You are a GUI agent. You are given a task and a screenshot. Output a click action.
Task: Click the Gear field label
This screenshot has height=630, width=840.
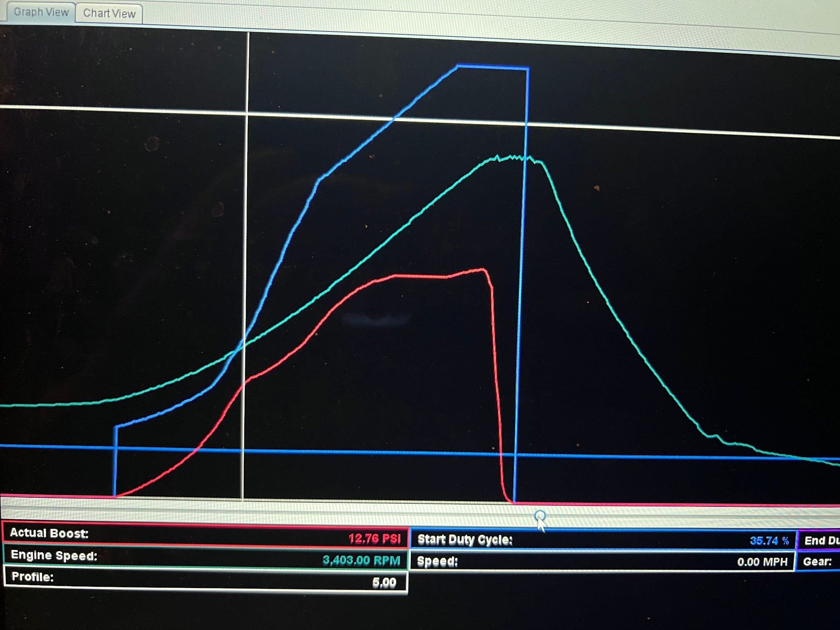817,562
